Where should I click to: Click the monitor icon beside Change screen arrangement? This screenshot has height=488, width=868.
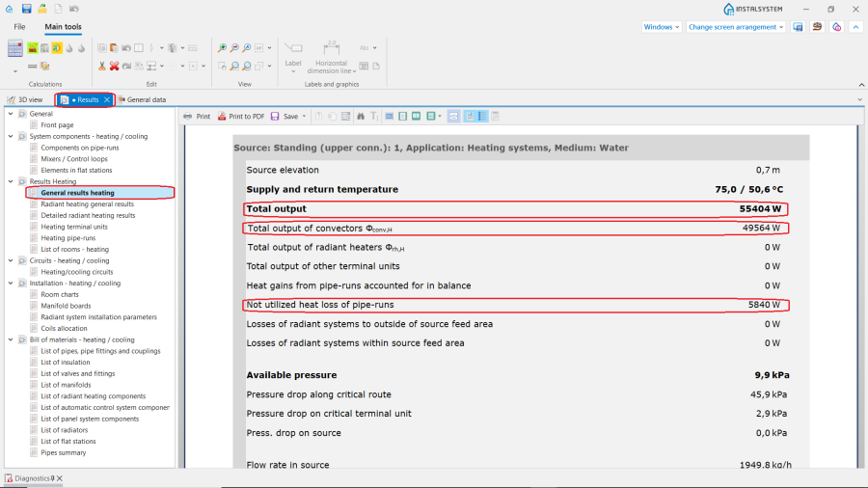coord(798,27)
